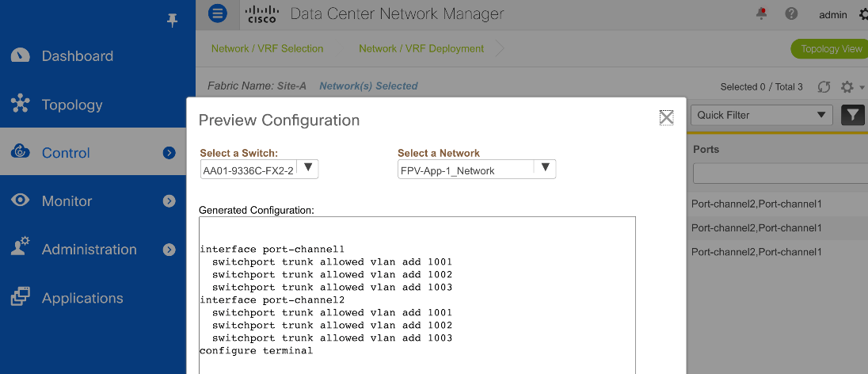Click the pin sidebar icon
868x374 pixels.
172,21
